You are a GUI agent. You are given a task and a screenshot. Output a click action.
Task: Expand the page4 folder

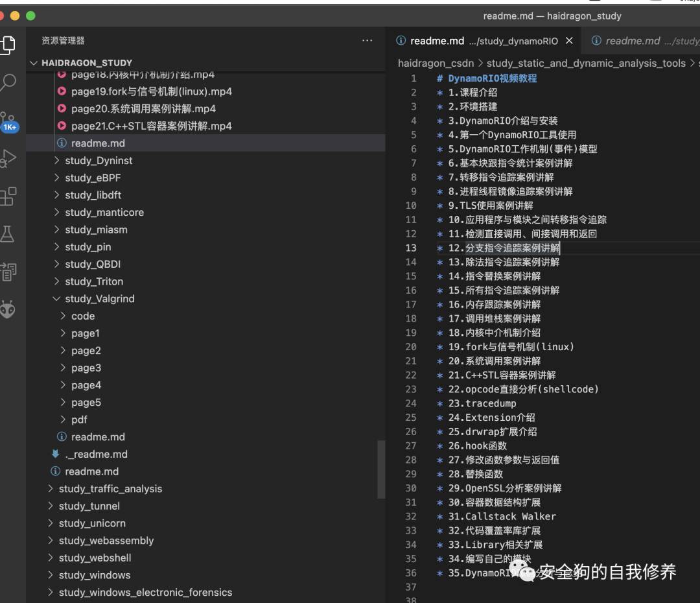tap(86, 385)
